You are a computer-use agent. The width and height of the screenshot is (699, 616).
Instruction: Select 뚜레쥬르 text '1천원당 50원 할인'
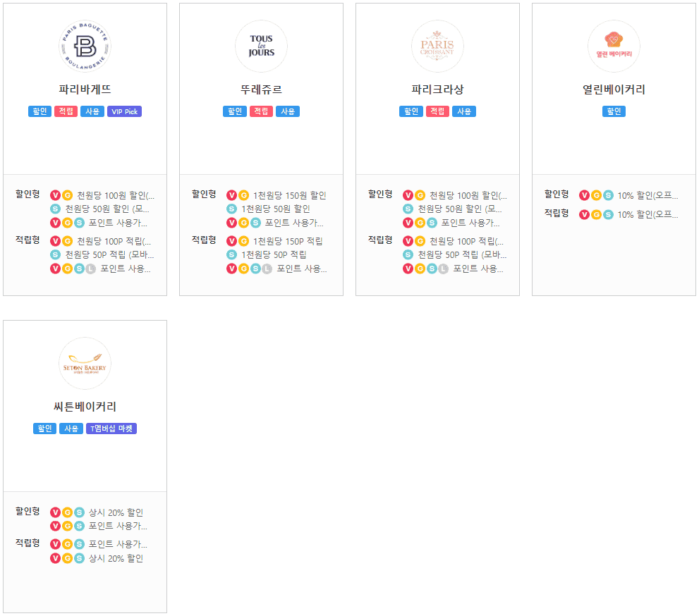point(276,209)
